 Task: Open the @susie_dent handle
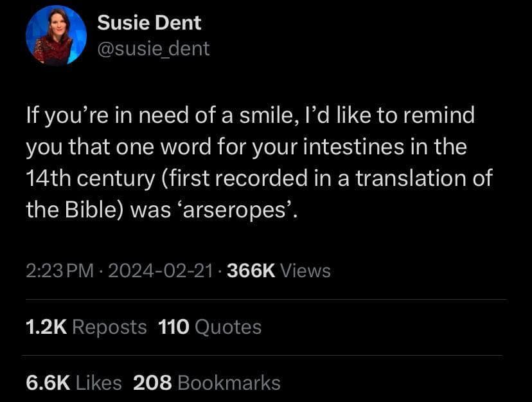point(154,48)
